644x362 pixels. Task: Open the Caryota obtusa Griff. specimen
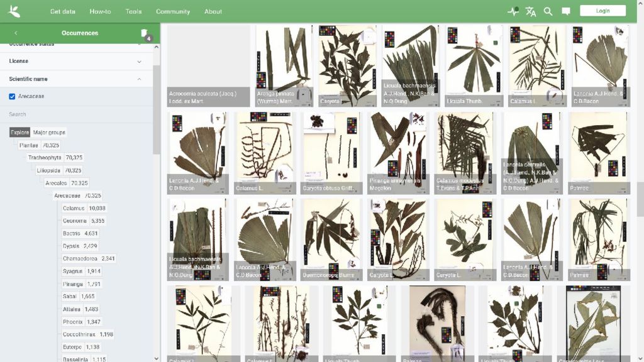pos(331,153)
